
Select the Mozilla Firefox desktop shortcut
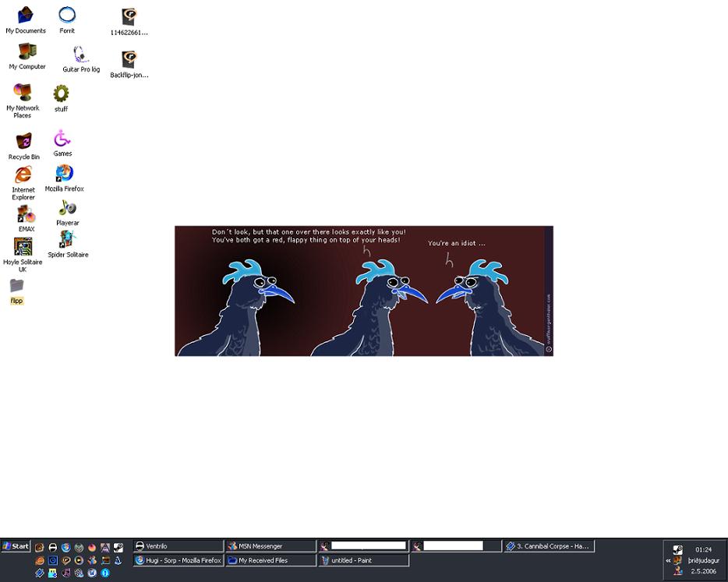pyautogui.click(x=64, y=178)
